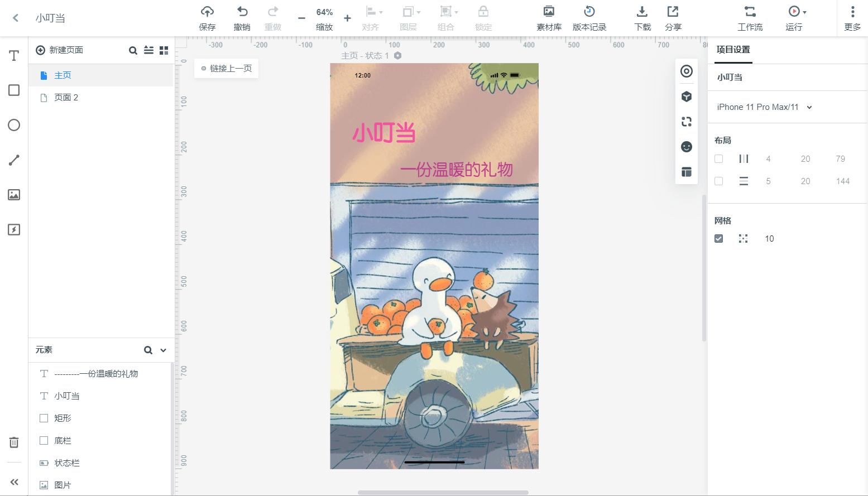Click the frame corners icon in floating toolbar
The height and width of the screenshot is (496, 868).
(x=687, y=122)
